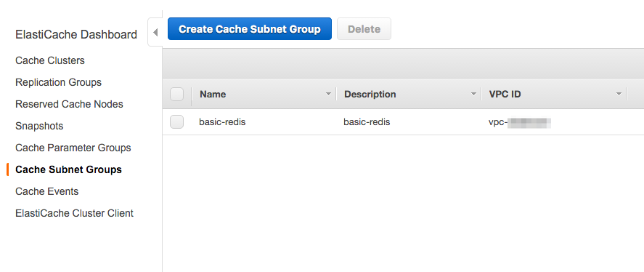Sort by the Name column header
Image resolution: width=644 pixels, height=272 pixels.
click(x=213, y=95)
